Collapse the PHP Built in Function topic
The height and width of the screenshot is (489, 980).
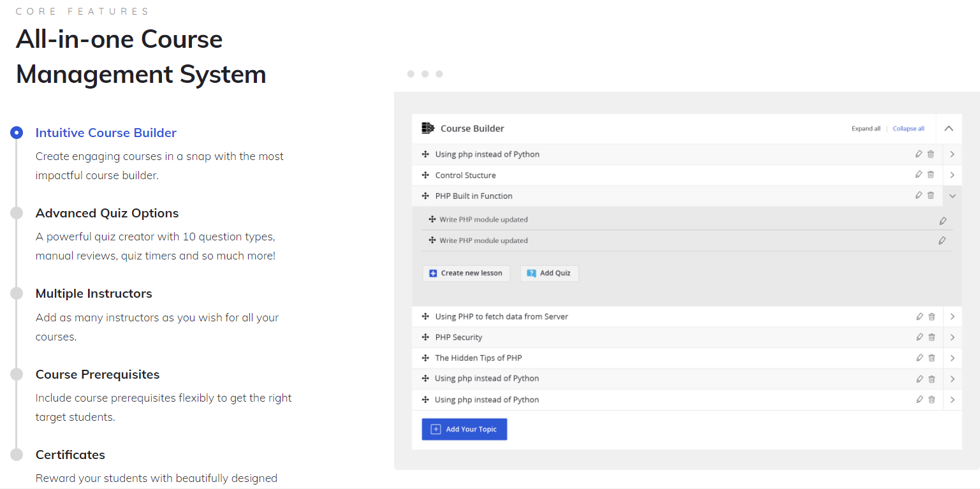point(951,196)
